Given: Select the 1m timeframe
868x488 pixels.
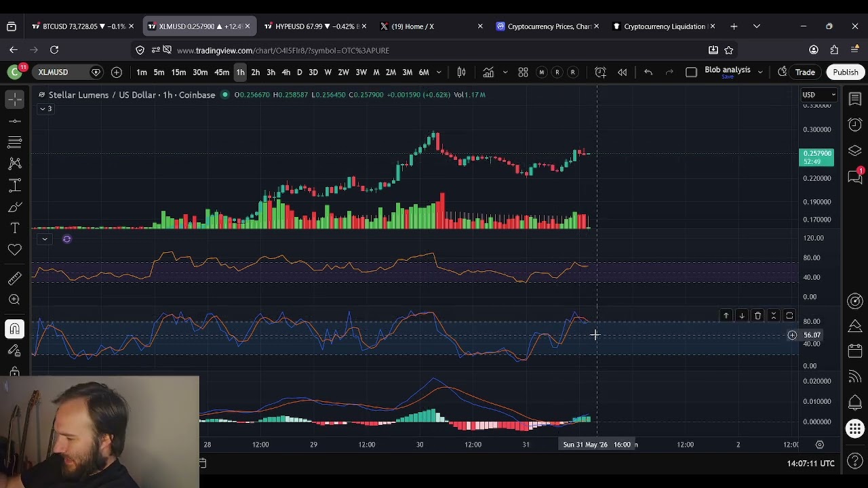Looking at the screenshot, I should (141, 72).
